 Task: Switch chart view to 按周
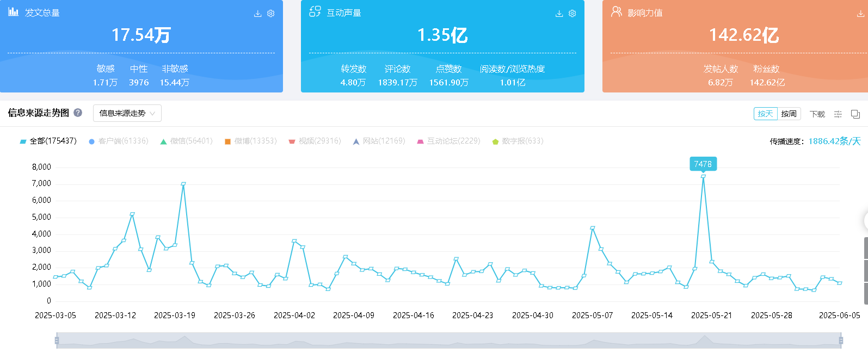(789, 114)
